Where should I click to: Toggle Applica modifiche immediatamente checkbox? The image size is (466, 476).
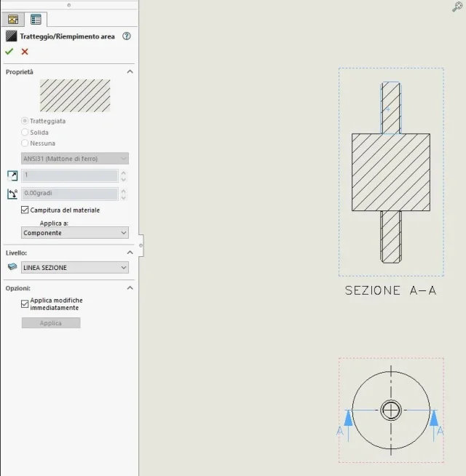pyautogui.click(x=25, y=304)
